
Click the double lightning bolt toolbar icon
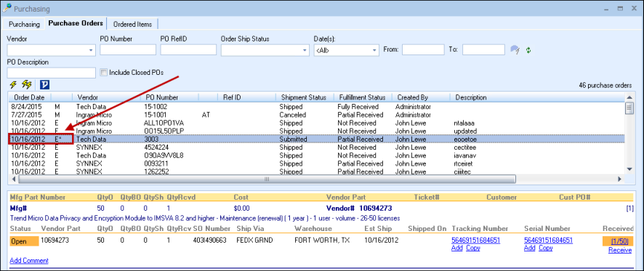coord(27,85)
